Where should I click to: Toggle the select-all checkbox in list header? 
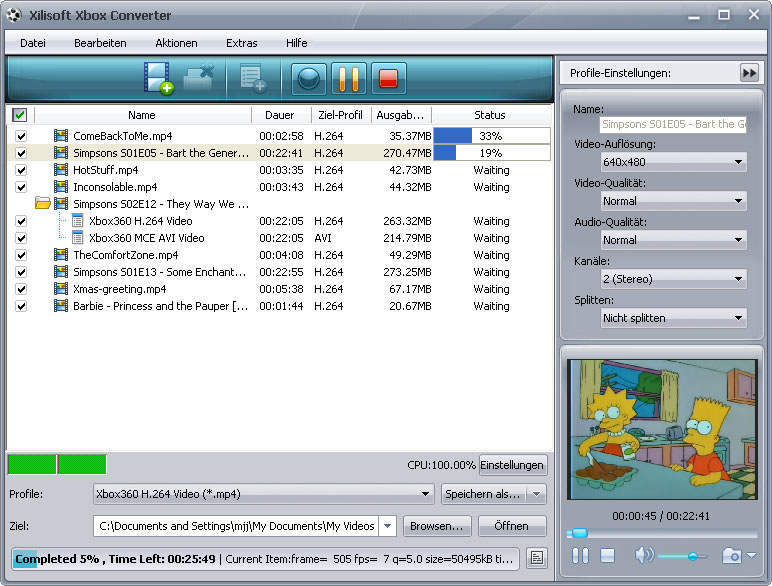[x=19, y=115]
